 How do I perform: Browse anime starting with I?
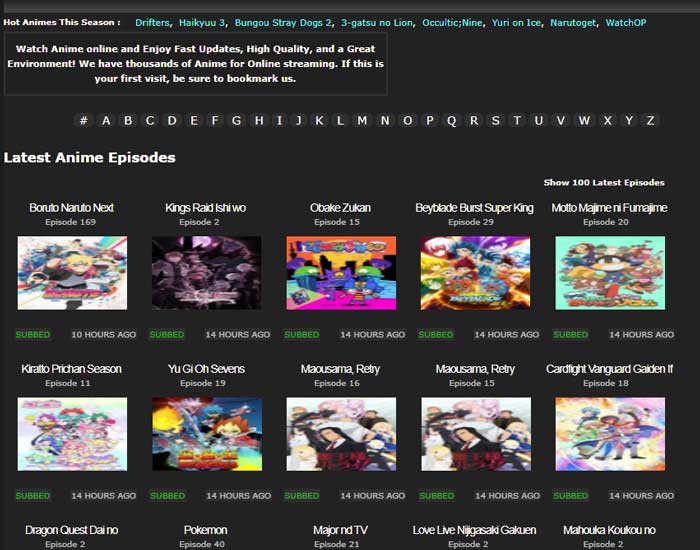(279, 120)
